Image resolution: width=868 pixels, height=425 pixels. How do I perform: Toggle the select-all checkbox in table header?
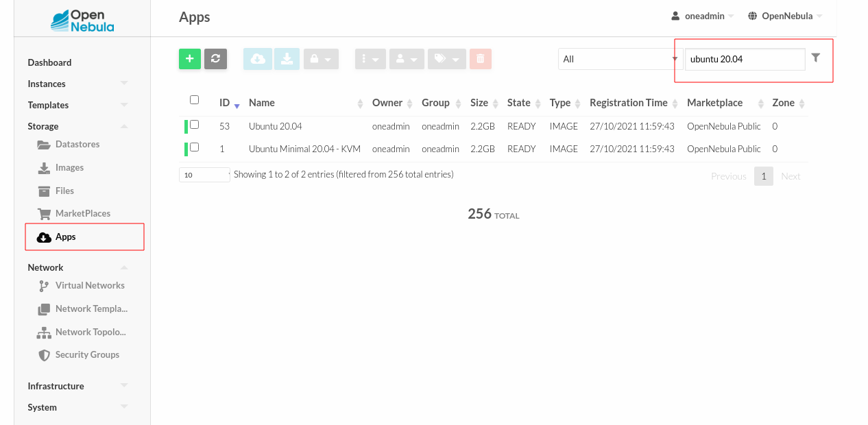pyautogui.click(x=194, y=100)
